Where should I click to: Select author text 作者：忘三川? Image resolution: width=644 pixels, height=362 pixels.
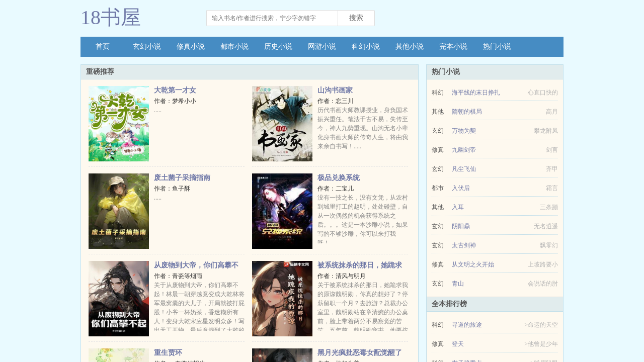pyautogui.click(x=336, y=101)
